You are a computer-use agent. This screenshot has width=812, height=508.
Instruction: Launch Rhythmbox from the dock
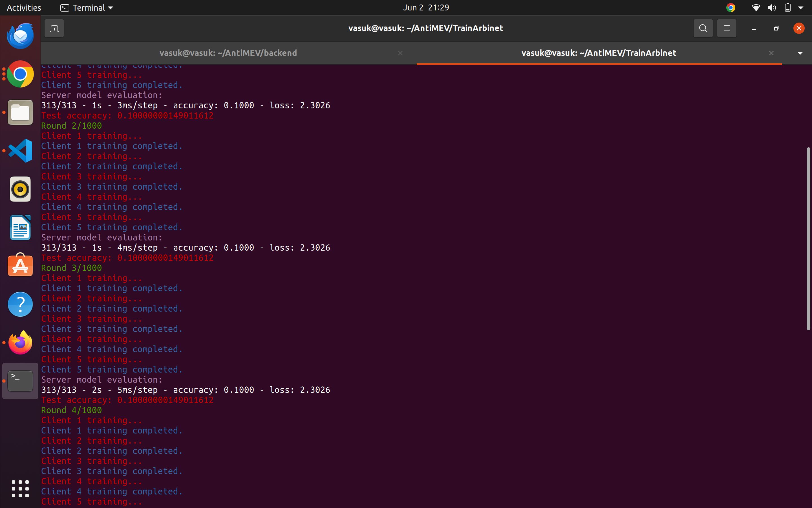click(x=20, y=189)
